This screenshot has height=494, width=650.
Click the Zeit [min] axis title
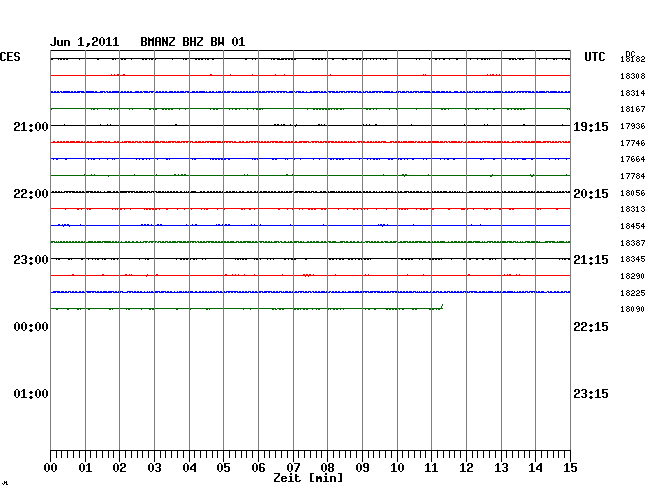pos(308,478)
